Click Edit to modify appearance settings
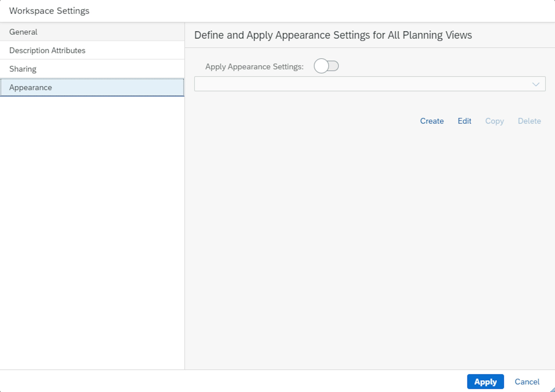Image resolution: width=555 pixels, height=392 pixels. click(x=464, y=121)
